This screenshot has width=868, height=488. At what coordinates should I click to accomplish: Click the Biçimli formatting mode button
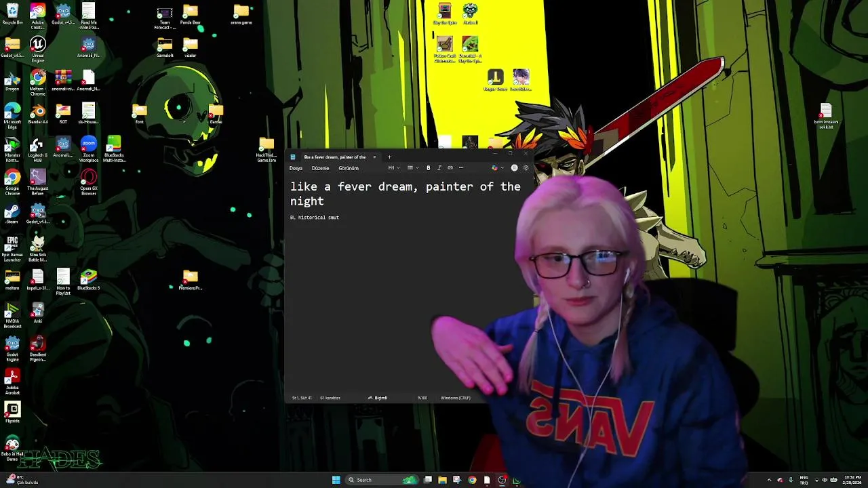point(377,398)
